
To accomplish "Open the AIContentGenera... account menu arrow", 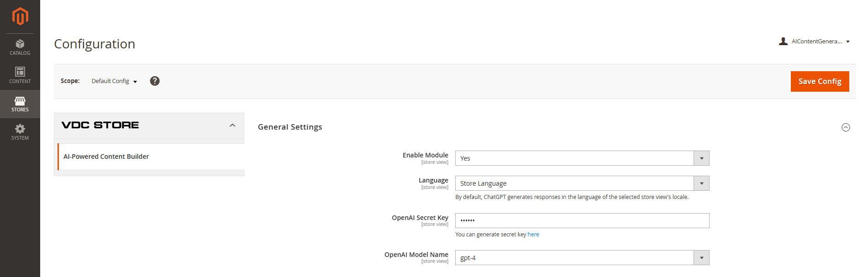I will [x=848, y=42].
